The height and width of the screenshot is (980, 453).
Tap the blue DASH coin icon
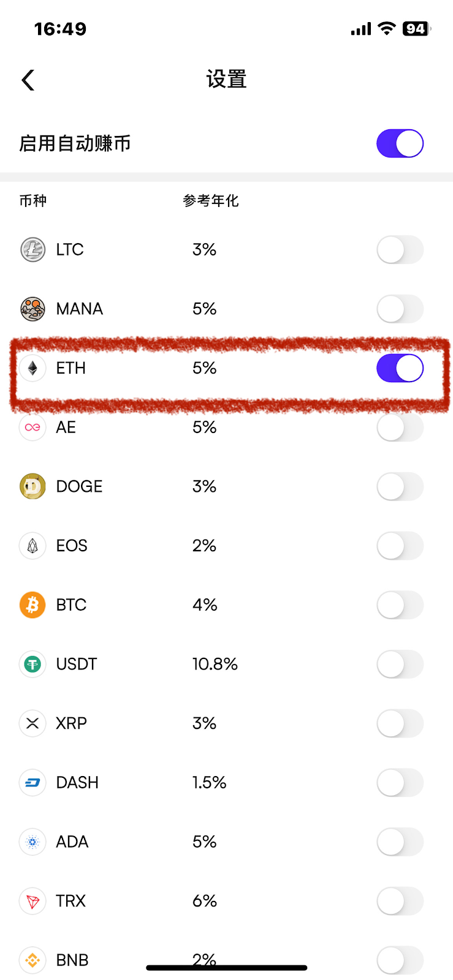pyautogui.click(x=33, y=783)
